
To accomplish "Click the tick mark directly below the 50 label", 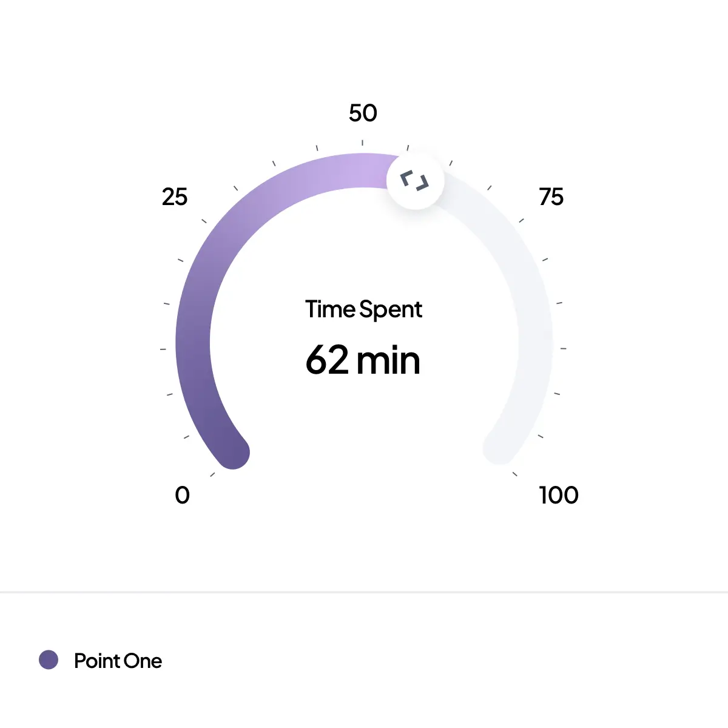I will [363, 143].
